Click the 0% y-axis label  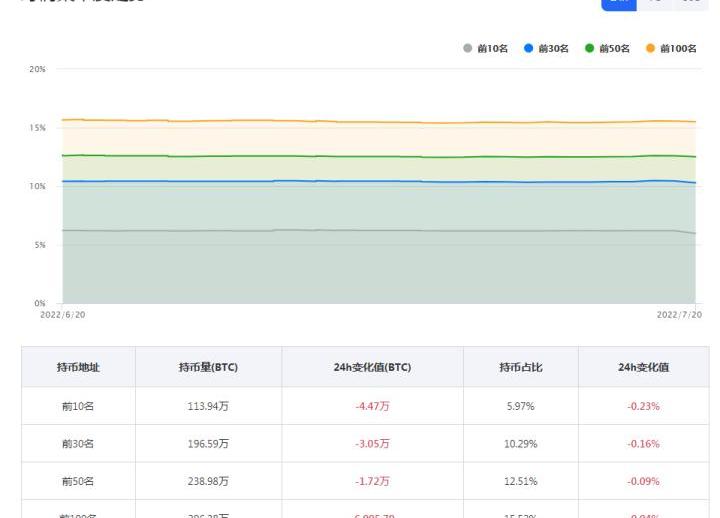pos(40,303)
